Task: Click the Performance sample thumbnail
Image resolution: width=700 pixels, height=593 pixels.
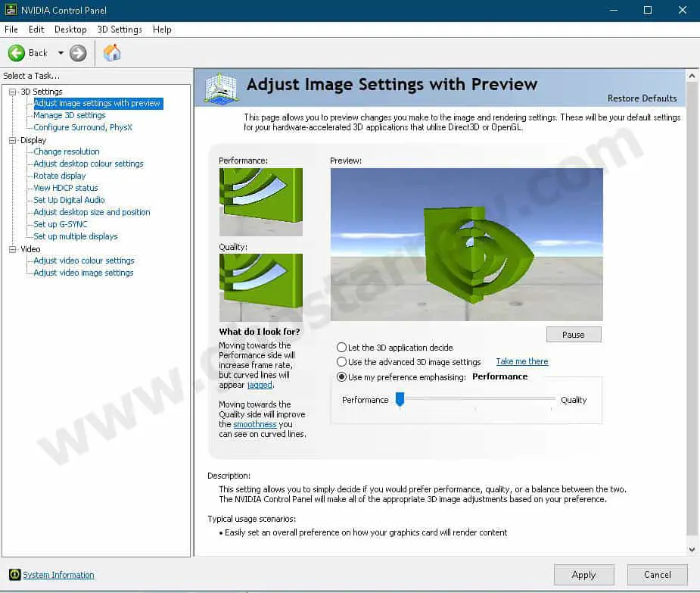Action: tap(261, 202)
